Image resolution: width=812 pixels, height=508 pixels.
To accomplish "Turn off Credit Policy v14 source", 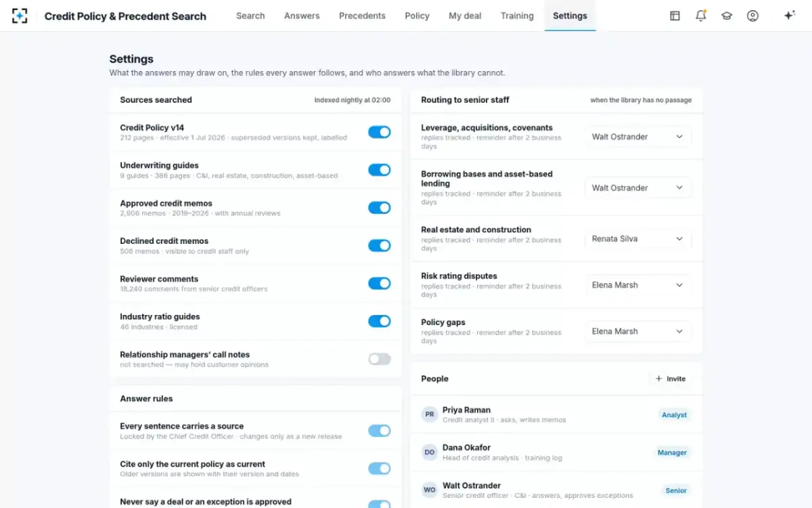I will 380,132.
